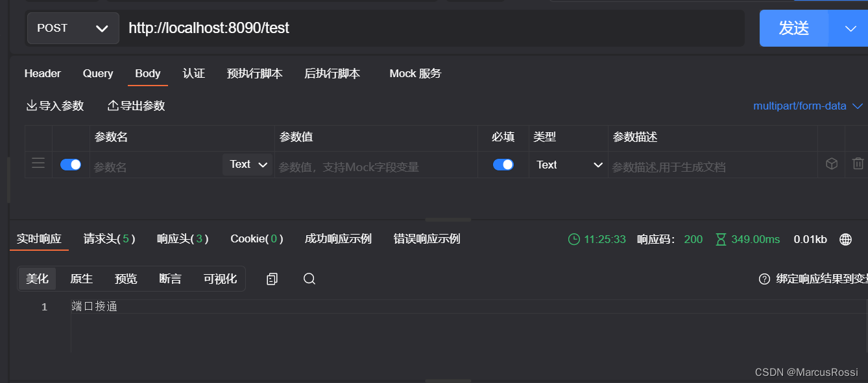This screenshot has height=383, width=868.
Task: Select the 可视化 view mode
Action: (x=220, y=279)
